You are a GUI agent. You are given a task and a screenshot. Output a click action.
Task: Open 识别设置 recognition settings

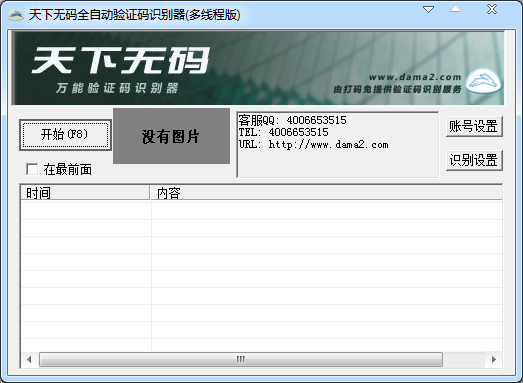474,160
